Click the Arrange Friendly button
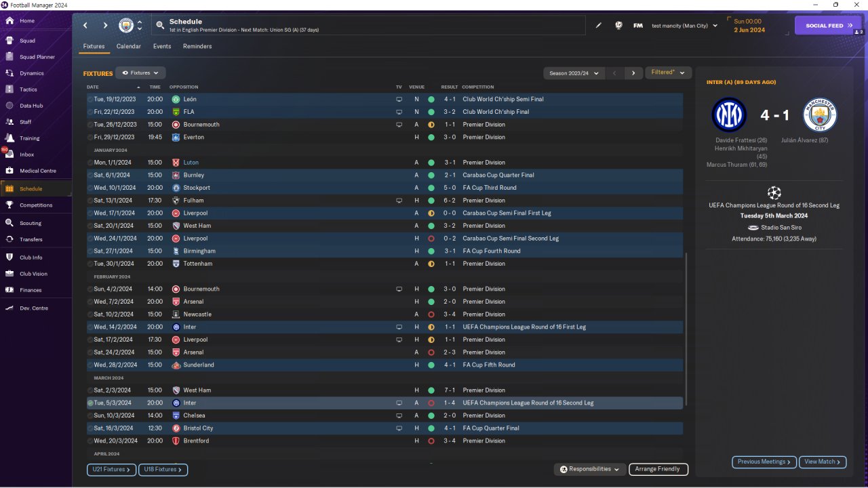Image resolution: width=868 pixels, height=488 pixels. (x=658, y=469)
